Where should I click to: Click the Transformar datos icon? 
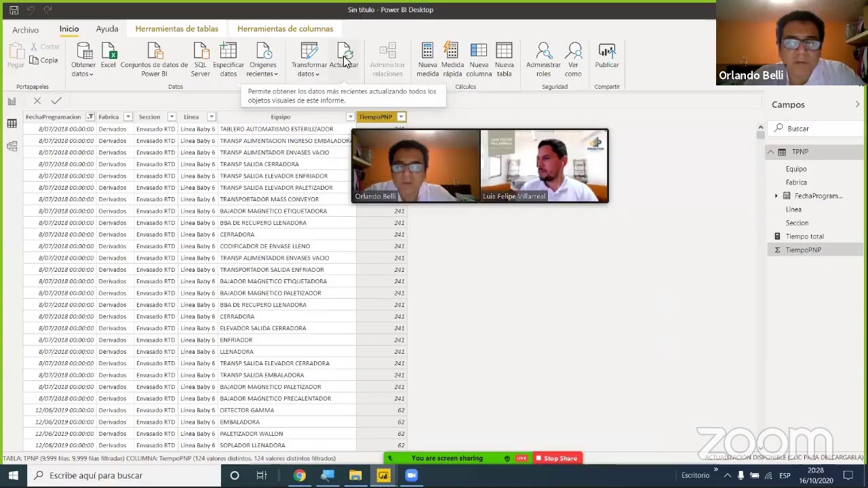click(x=309, y=51)
